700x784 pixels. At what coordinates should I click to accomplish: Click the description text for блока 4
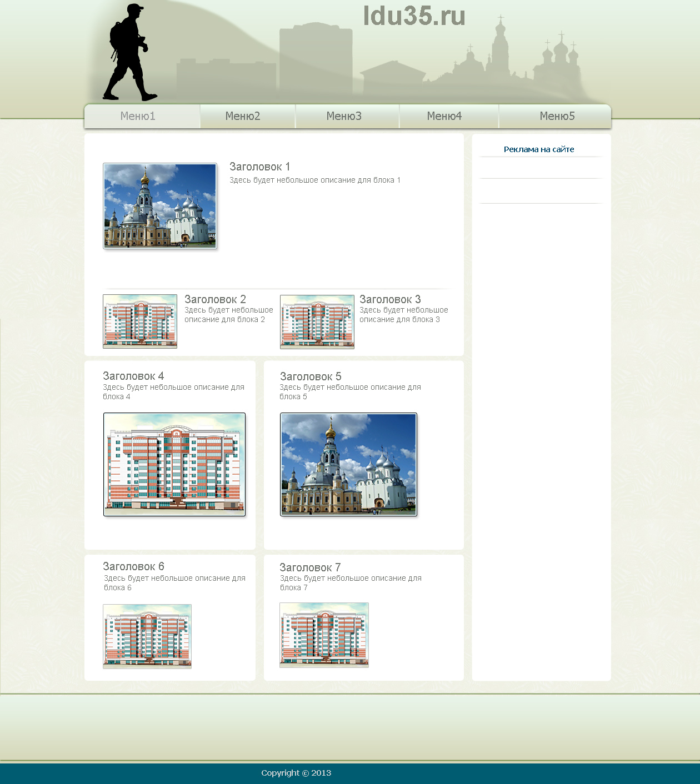point(173,392)
